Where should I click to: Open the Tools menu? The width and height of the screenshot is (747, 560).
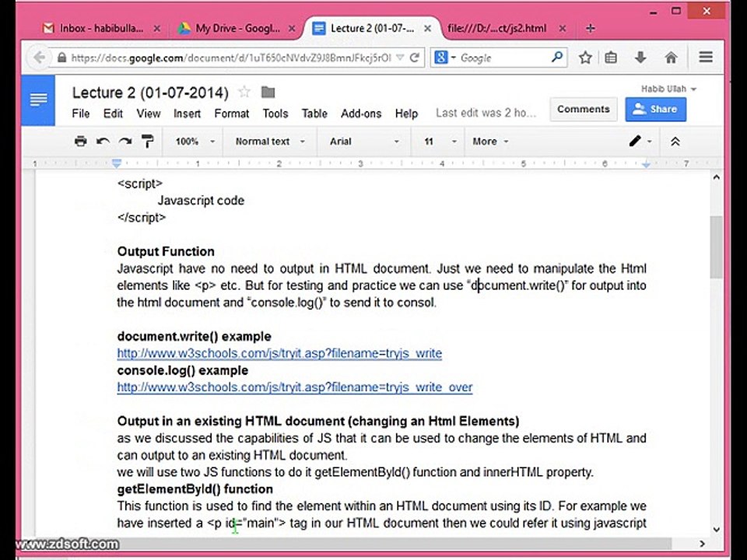pyautogui.click(x=275, y=114)
